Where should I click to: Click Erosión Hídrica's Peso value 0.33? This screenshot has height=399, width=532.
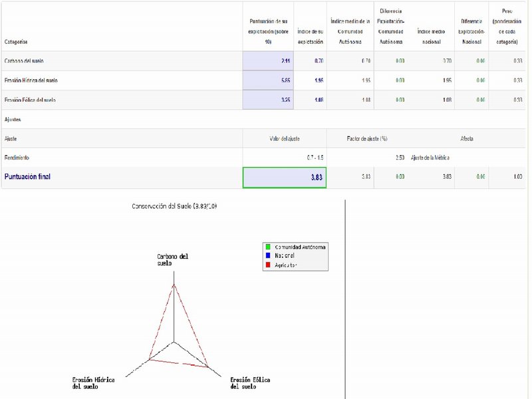[518, 80]
